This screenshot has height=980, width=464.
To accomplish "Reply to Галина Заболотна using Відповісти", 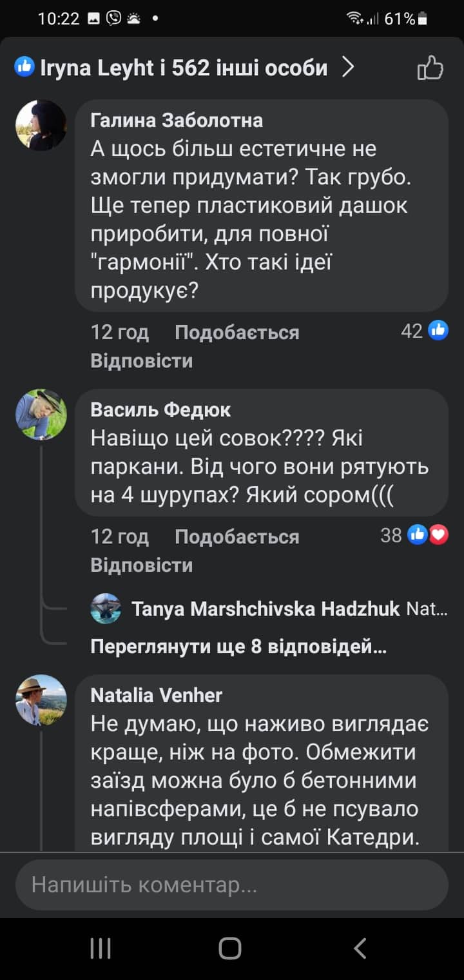I will [141, 360].
